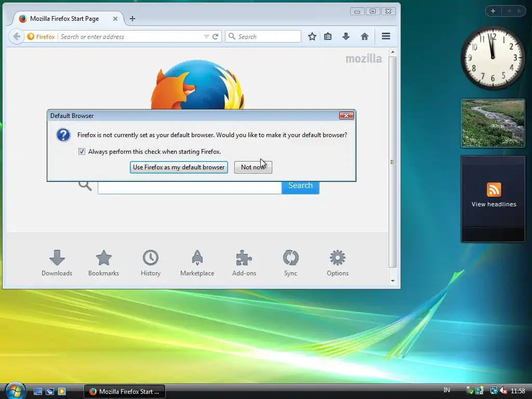Click the network tray icon
This screenshot has width=532, height=399.
494,391
